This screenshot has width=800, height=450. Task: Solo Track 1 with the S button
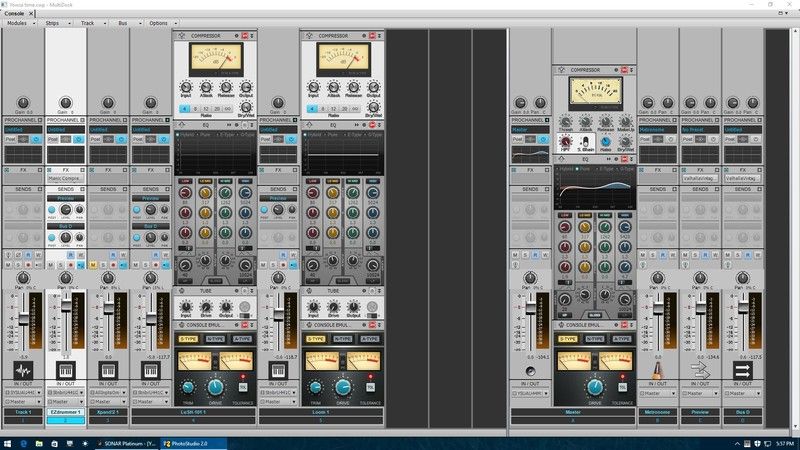(x=18, y=265)
